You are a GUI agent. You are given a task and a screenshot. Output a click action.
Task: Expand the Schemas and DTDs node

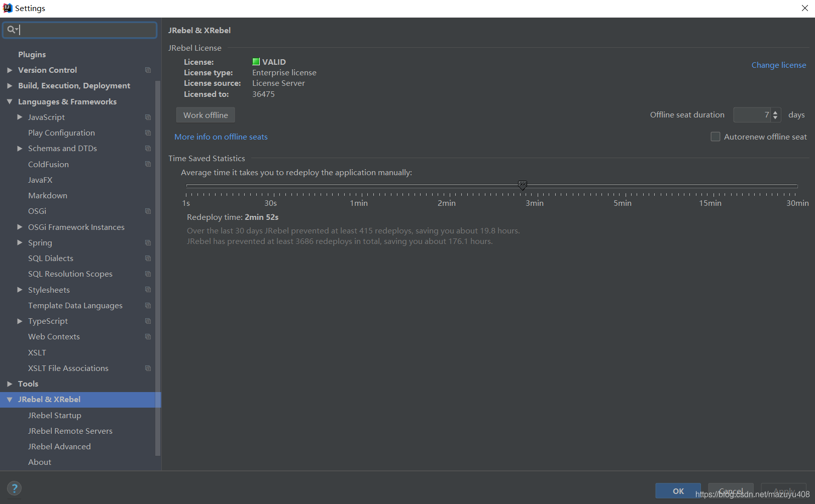point(20,149)
